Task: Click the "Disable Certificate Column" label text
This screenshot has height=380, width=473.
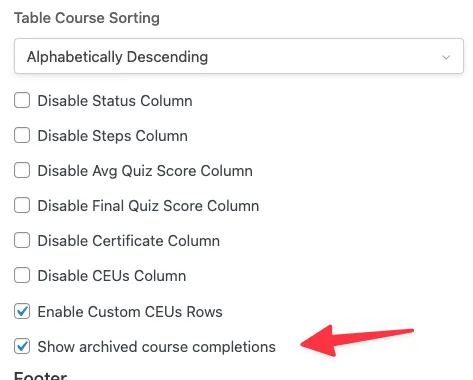Action: coord(129,241)
